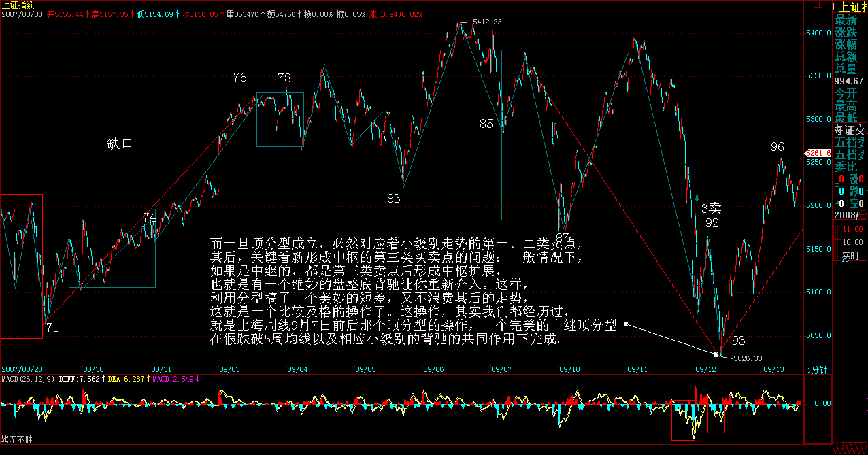Open the 实时 tab in side panel
Image resolution: width=868 pixels, height=455 pixels.
(x=850, y=256)
